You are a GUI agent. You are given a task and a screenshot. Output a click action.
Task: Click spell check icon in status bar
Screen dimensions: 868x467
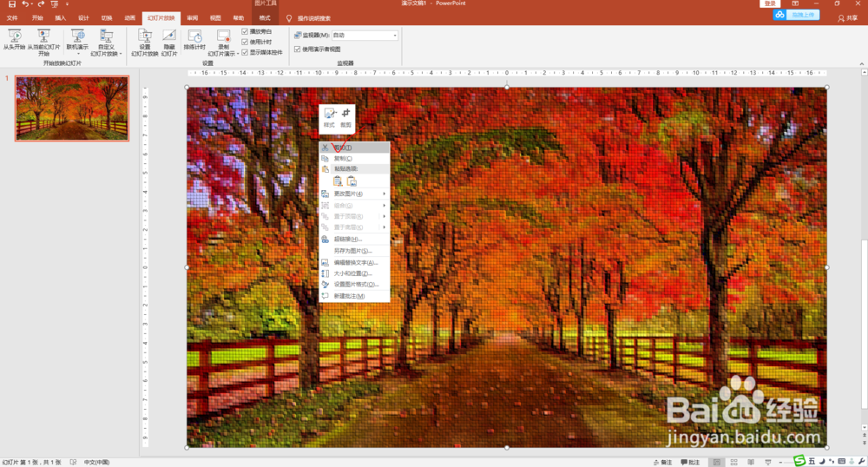click(x=73, y=462)
